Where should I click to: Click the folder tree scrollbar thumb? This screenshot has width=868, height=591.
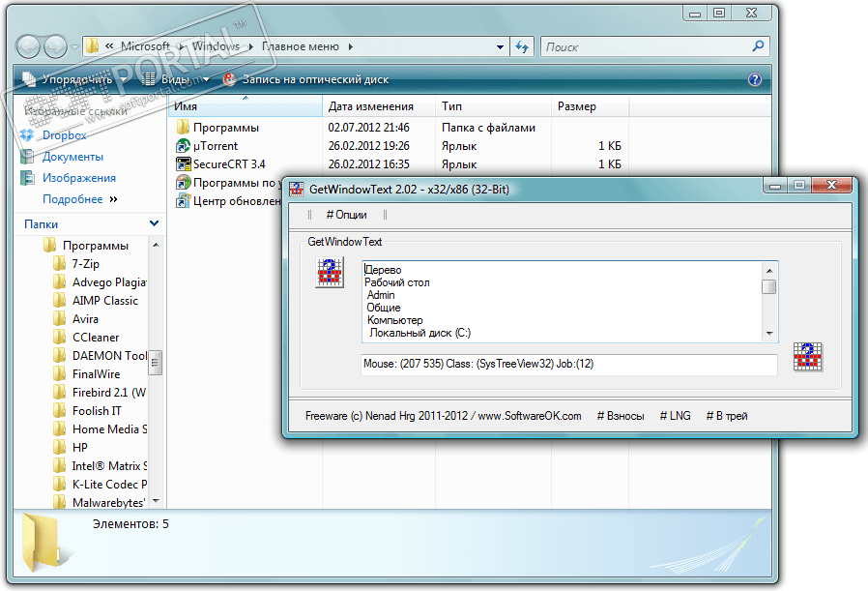[155, 363]
